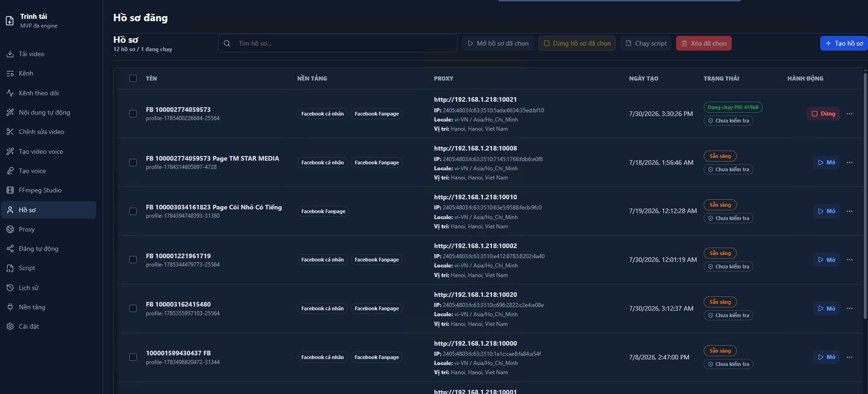Click Chưa kiểm tra badge for running profile
This screenshot has width=868, height=394.
point(729,121)
